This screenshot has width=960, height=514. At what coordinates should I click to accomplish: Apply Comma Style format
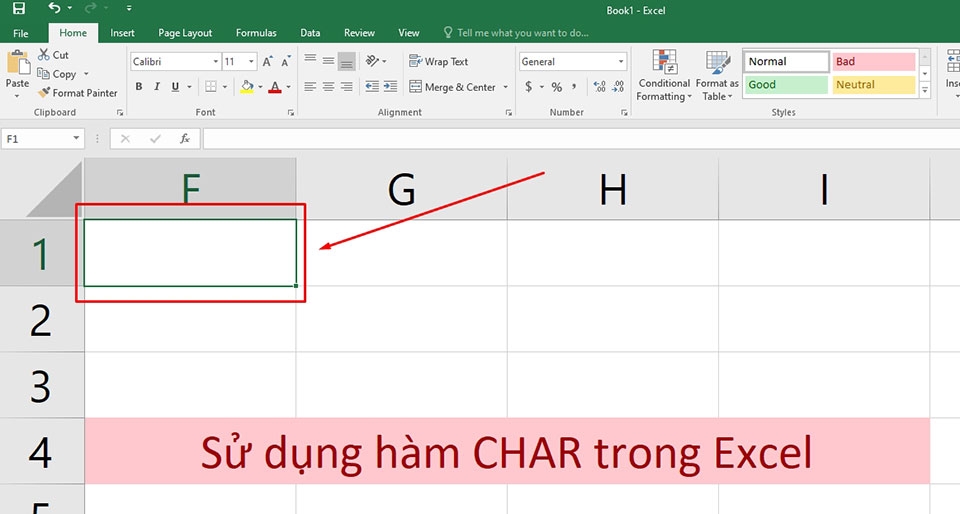[x=574, y=87]
